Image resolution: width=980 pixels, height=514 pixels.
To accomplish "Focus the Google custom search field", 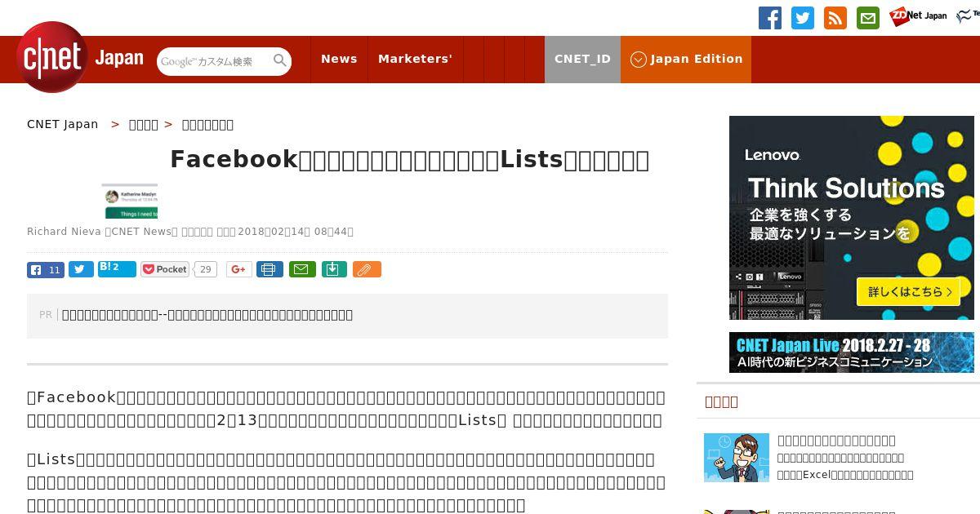I will pyautogui.click(x=214, y=61).
